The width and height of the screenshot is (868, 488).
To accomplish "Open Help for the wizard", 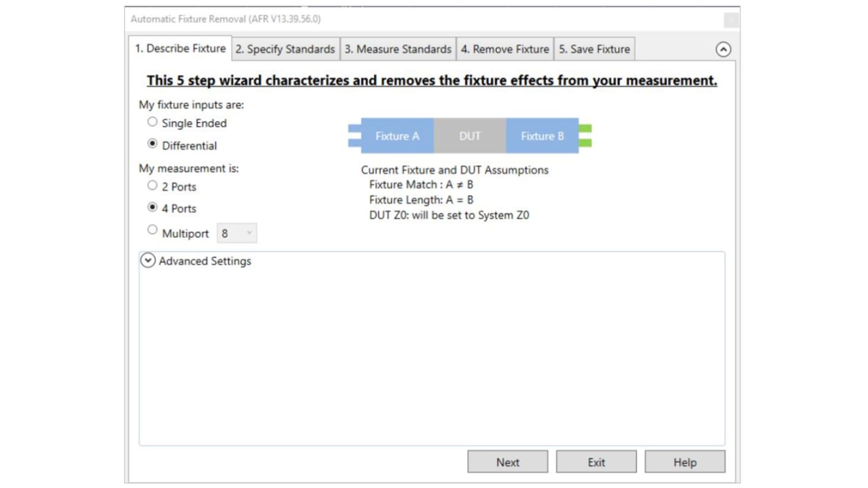I will (685, 462).
